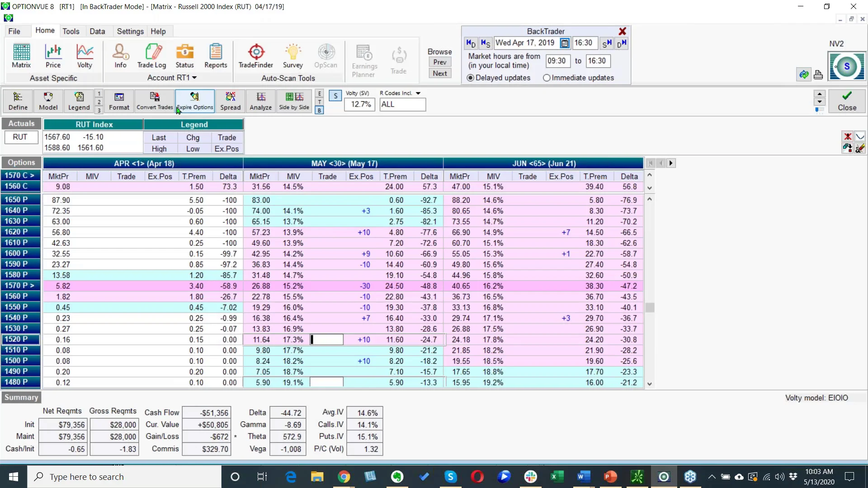Step forward one day in BackTrader

[x=622, y=43]
